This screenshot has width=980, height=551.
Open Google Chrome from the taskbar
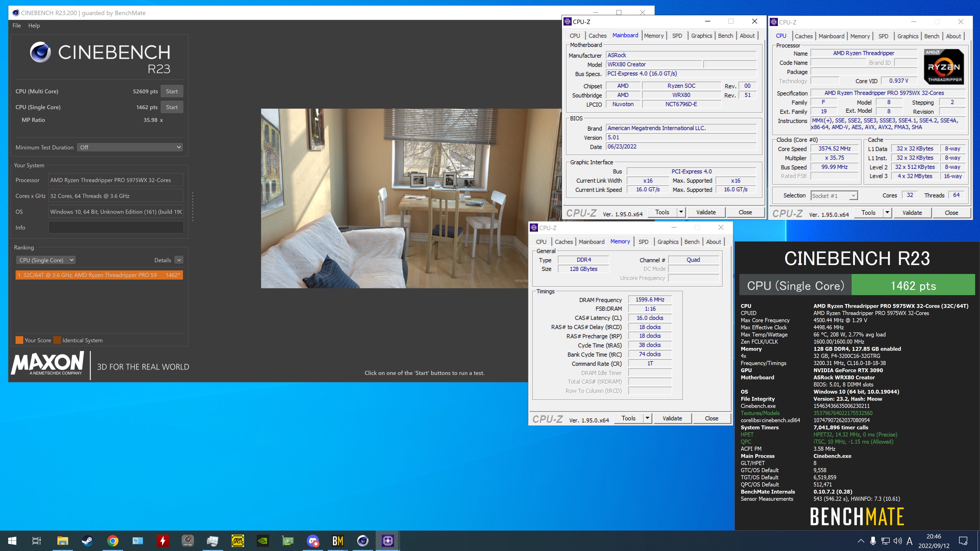point(113,540)
